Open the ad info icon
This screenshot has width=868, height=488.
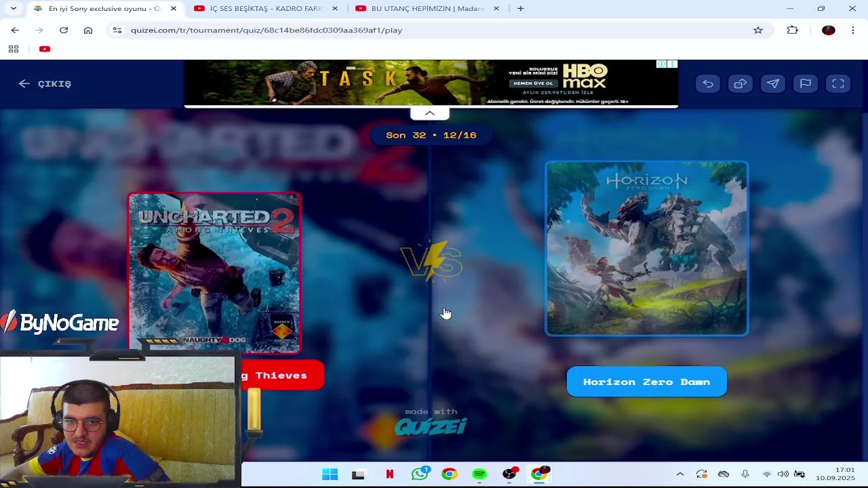[661, 64]
